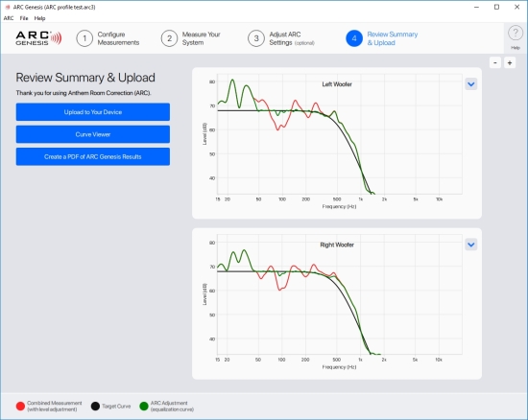
Task: Click the black Target Curve legend swatch
Action: tap(95, 406)
